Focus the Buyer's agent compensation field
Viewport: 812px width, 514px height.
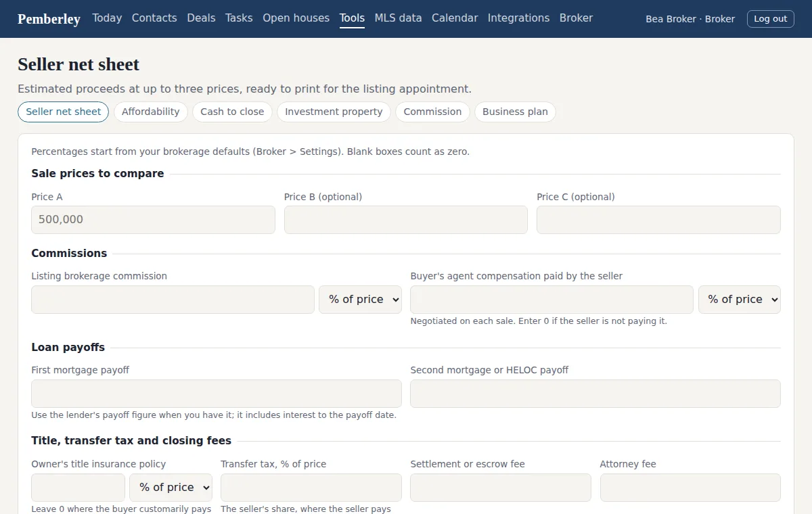coord(551,300)
